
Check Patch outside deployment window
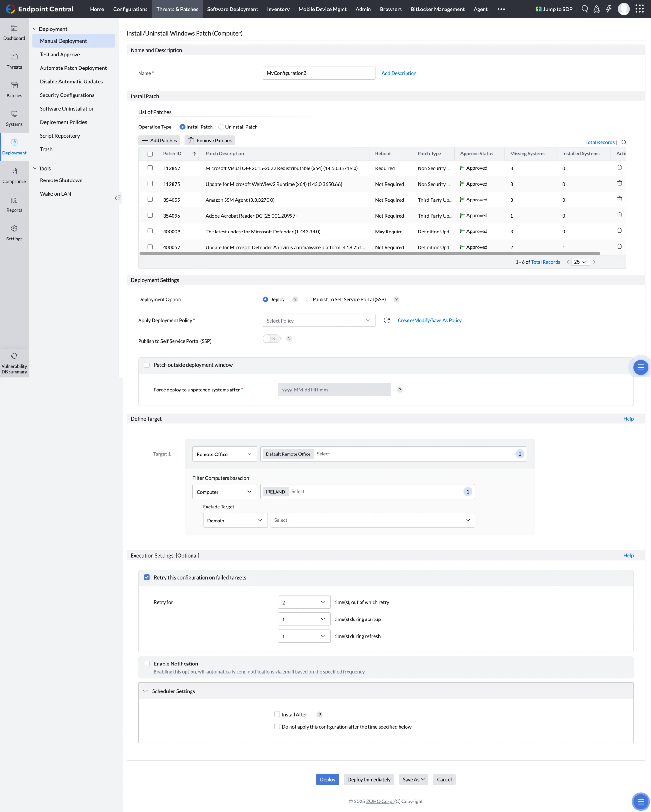tap(147, 365)
